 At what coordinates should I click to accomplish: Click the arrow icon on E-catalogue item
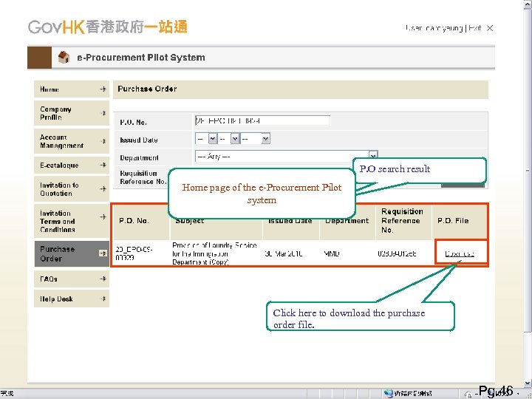[x=103, y=166]
